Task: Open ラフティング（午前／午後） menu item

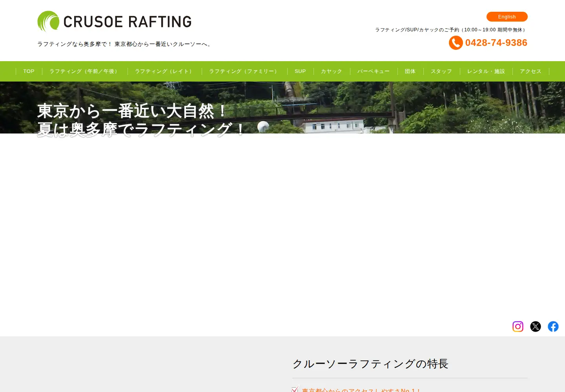Action: coord(85,71)
